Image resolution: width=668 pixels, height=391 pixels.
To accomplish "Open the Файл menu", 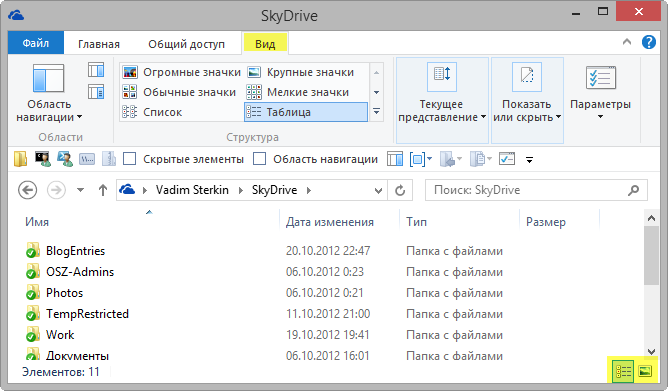I will click(x=36, y=43).
